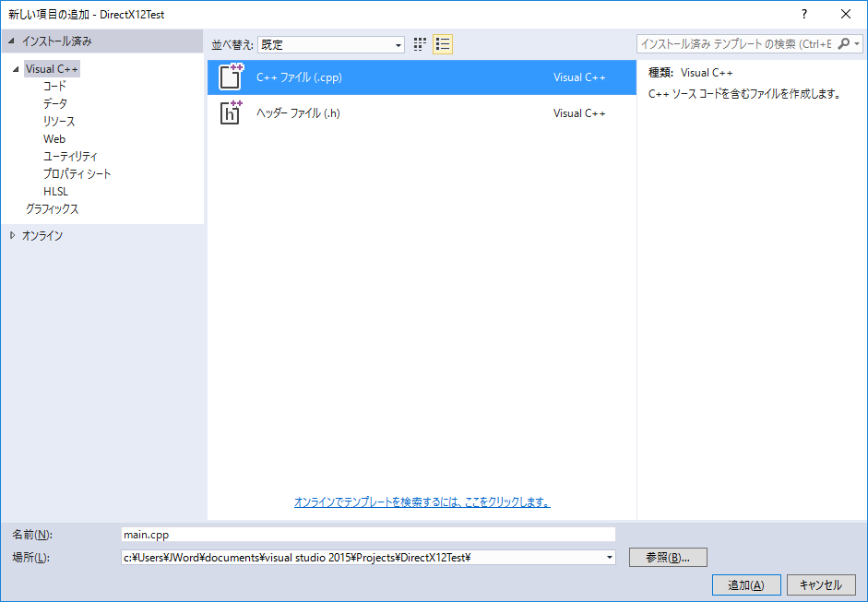Select the プロパティ シート category

click(77, 174)
